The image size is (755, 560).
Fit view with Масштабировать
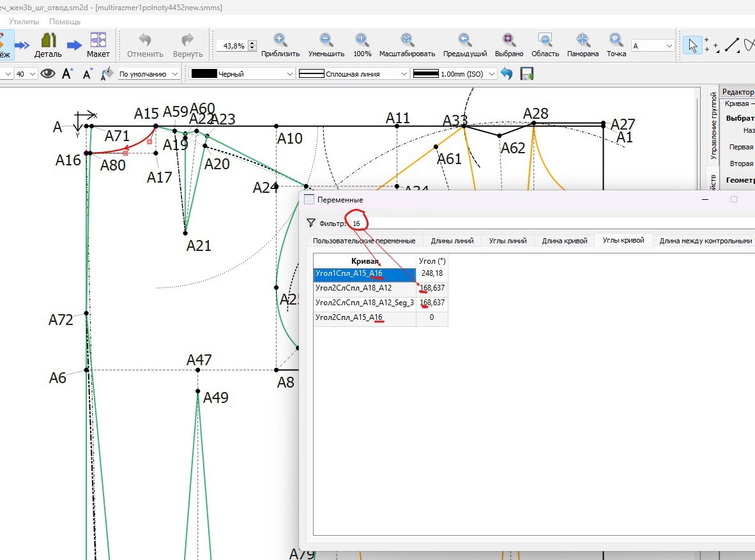pos(407,45)
